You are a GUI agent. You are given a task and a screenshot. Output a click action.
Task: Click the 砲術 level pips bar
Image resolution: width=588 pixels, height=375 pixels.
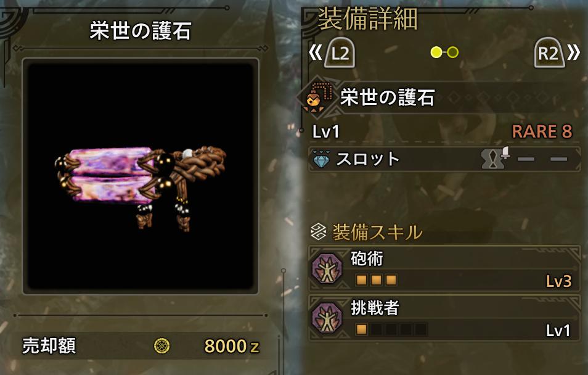[x=376, y=280]
